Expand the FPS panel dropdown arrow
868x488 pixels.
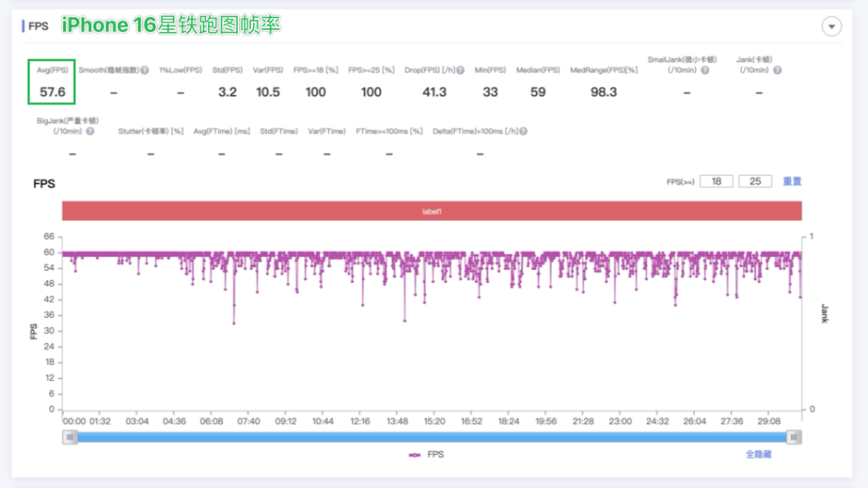[x=831, y=26]
